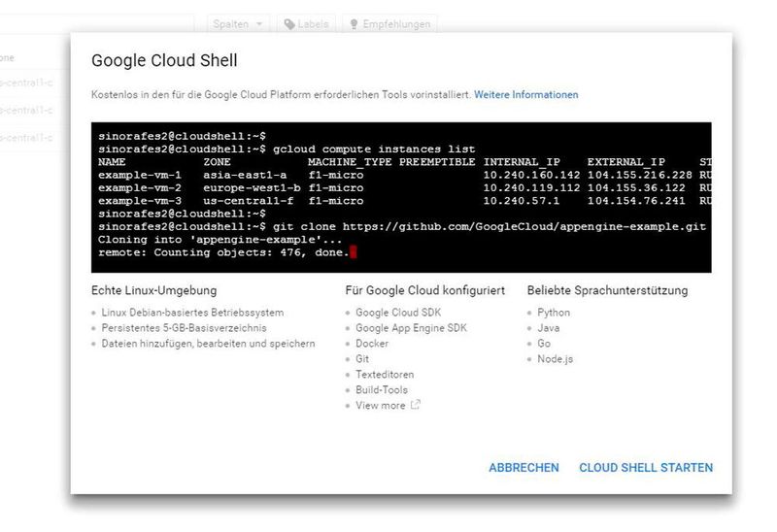
Task: Click the MACHINE_TYPE column header in terminal
Action: (x=350, y=162)
